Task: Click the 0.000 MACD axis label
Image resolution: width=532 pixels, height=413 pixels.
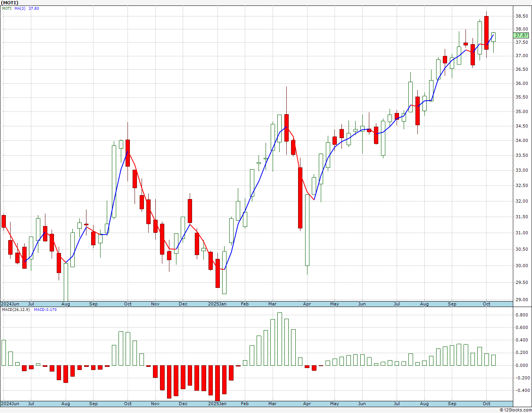Action: pos(522,366)
